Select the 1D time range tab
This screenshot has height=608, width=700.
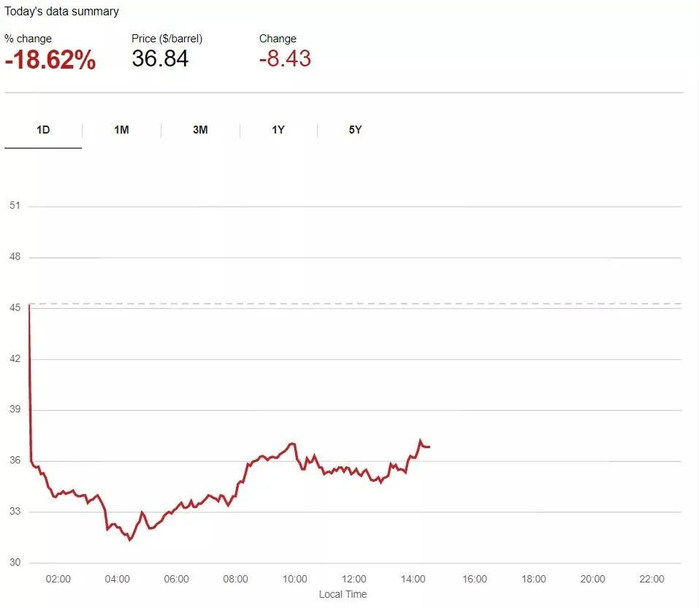pos(43,130)
